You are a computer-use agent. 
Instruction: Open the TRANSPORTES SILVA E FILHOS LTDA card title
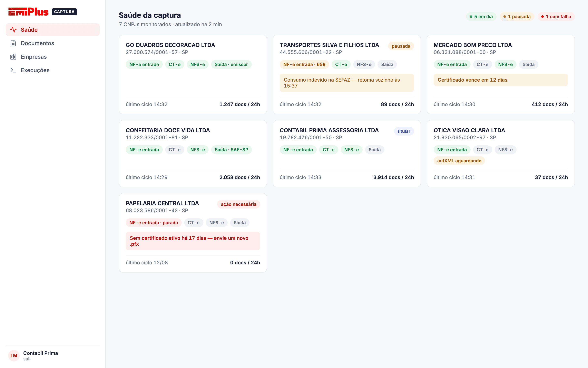(x=329, y=45)
